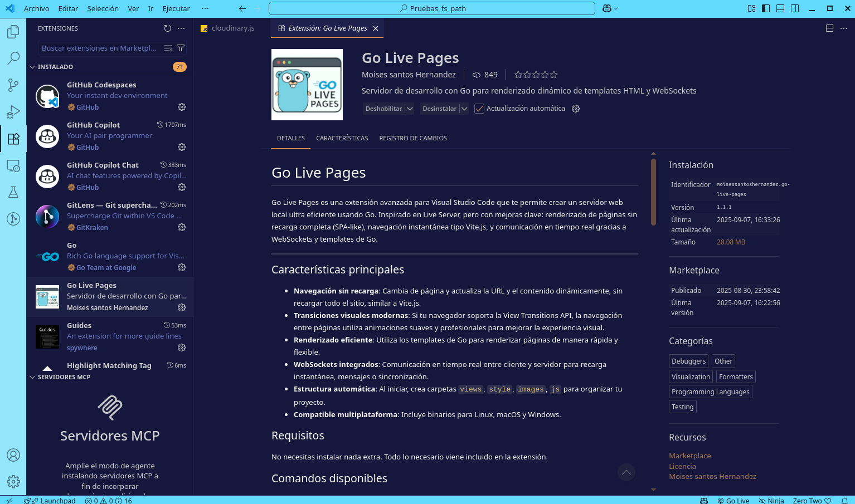
Task: Open the Ejecutar menu
Action: click(176, 8)
